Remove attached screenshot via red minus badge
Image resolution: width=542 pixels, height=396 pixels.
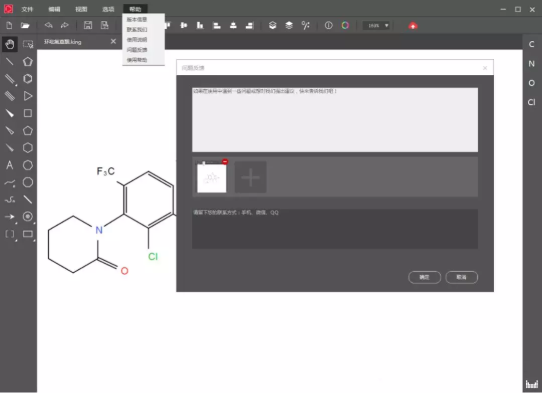click(225, 161)
